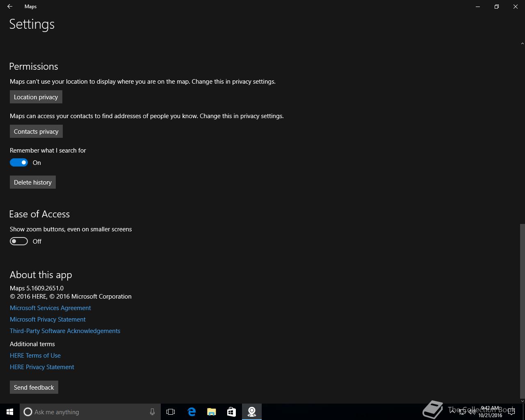Open Third-Party Software Acknowledgements link
Image resolution: width=525 pixels, height=420 pixels.
click(x=65, y=331)
